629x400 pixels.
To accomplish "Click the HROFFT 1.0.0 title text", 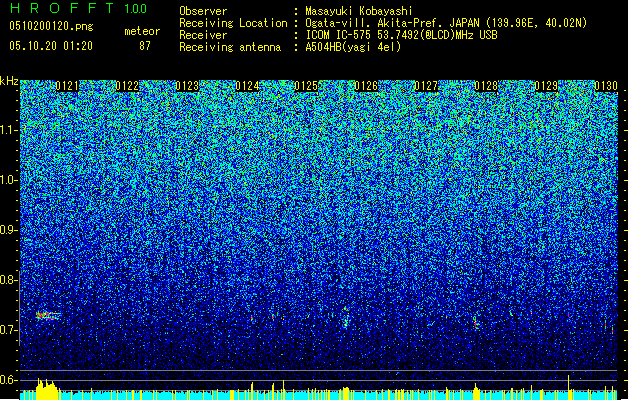I will tap(79, 8).
